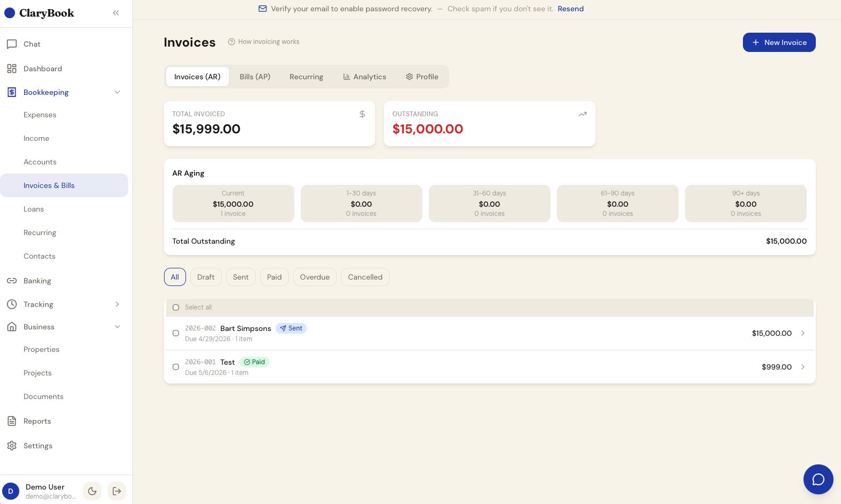Go to Income in the sidebar
841x504 pixels.
tap(36, 138)
